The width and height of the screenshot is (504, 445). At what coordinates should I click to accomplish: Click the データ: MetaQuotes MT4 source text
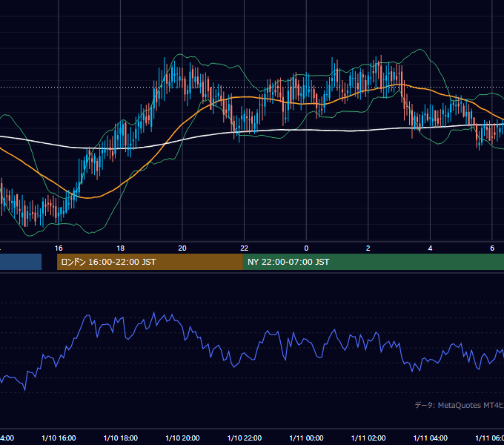(x=460, y=405)
